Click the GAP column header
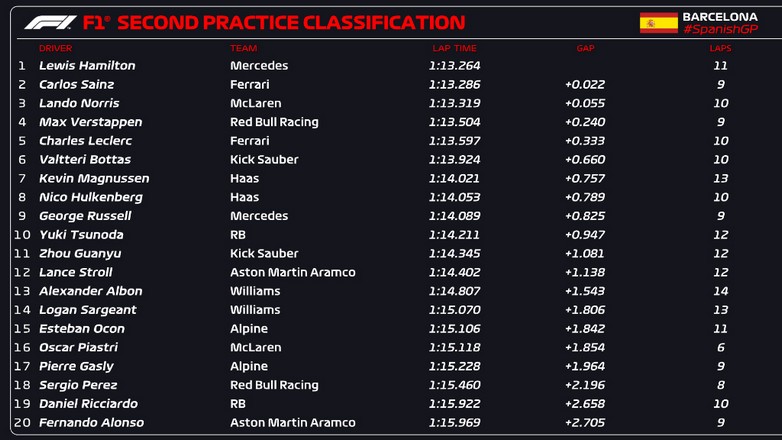782x440 pixels. click(x=585, y=48)
